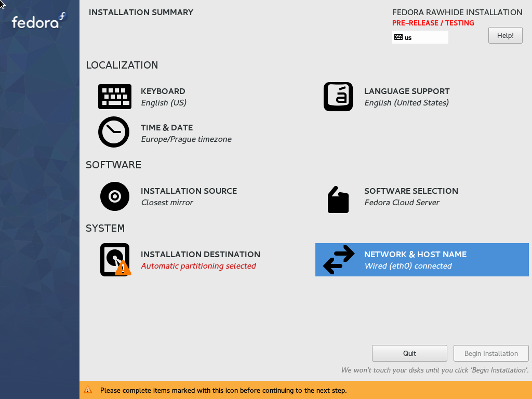Open the Keyboard layout icon

[x=115, y=97]
